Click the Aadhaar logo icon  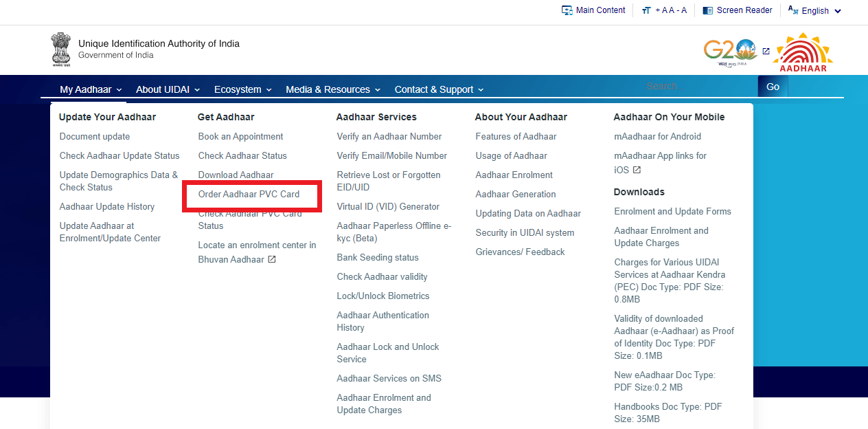pyautogui.click(x=802, y=52)
